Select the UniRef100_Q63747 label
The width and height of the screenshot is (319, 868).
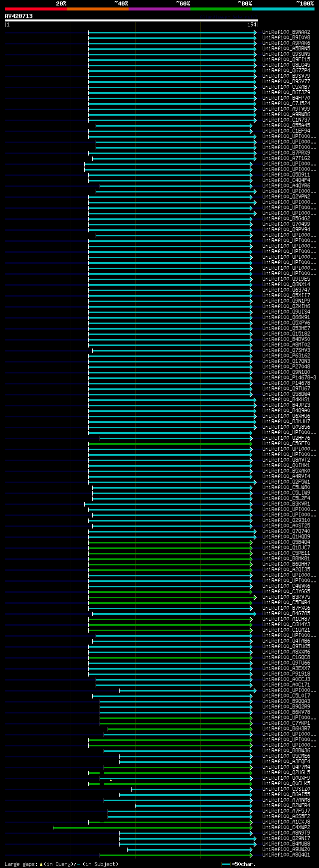[x=286, y=290]
